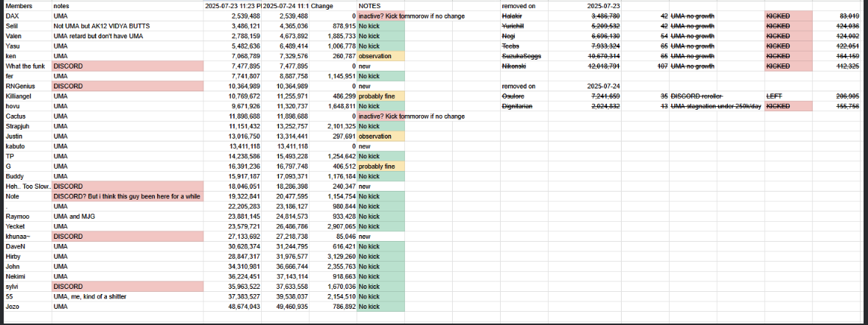Select Selil's change value 878,915
Viewport: 868px width, 325px height.
[333, 26]
